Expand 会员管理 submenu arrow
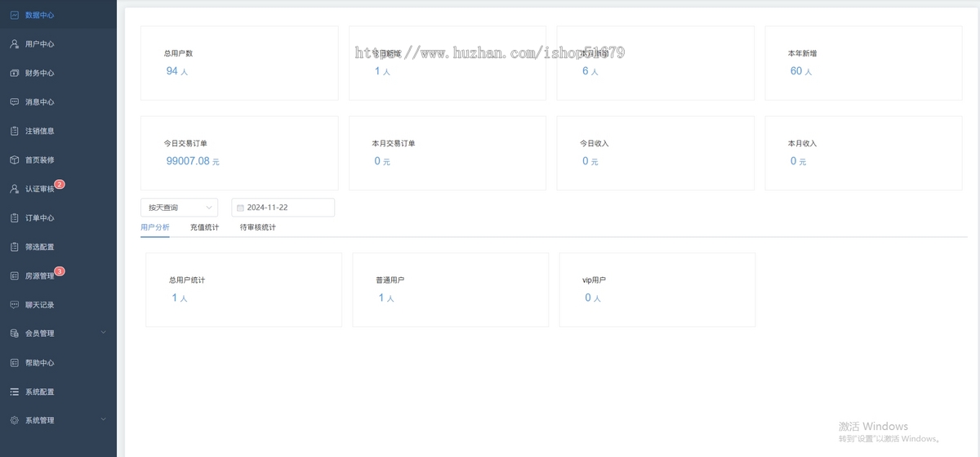The width and height of the screenshot is (980, 457). pyautogui.click(x=103, y=333)
